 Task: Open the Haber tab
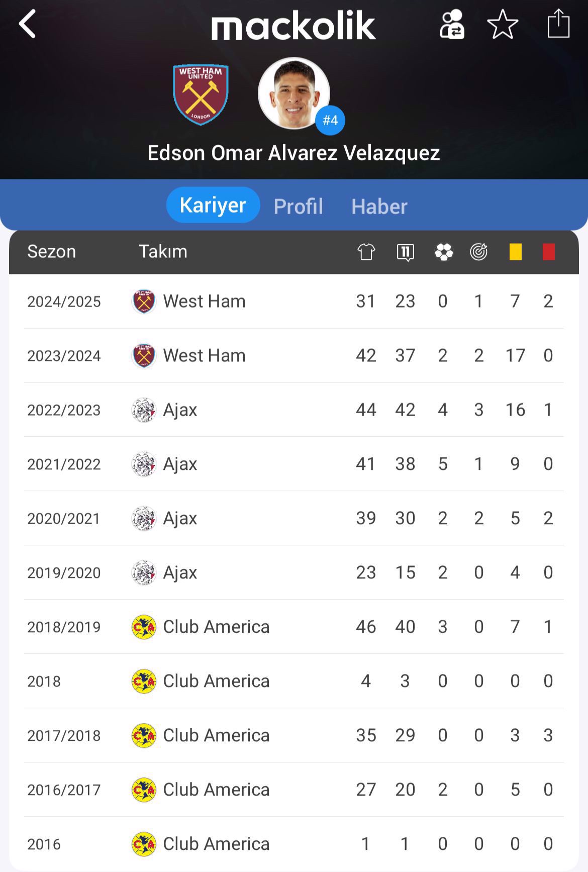[x=379, y=206]
